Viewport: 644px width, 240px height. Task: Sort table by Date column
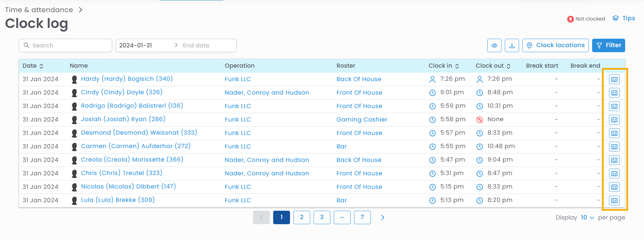[x=41, y=66]
